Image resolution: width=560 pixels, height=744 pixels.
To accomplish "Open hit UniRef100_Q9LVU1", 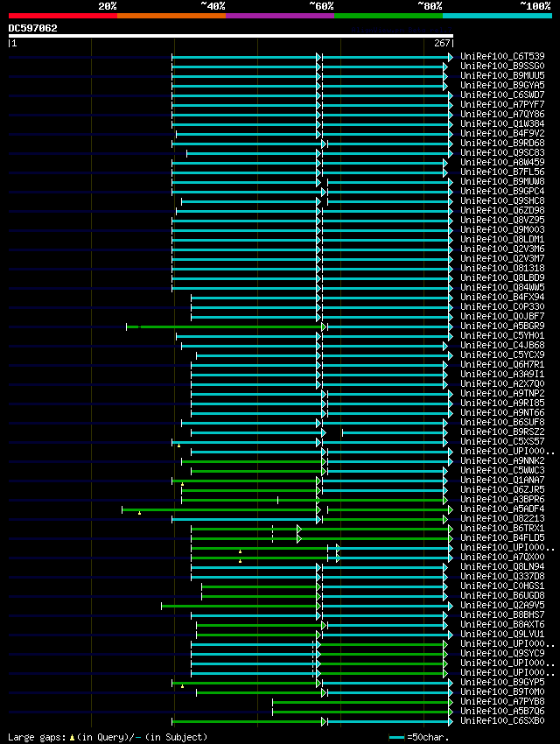I will pyautogui.click(x=502, y=635).
